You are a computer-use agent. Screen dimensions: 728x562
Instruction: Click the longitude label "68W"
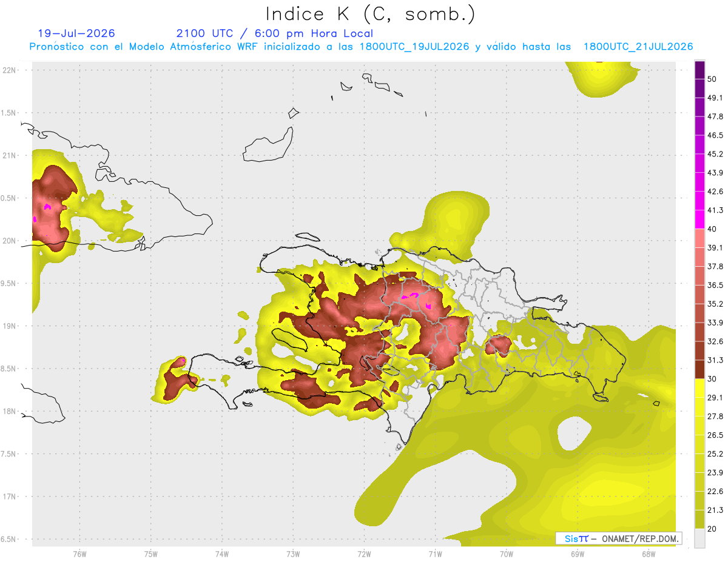[x=649, y=554]
